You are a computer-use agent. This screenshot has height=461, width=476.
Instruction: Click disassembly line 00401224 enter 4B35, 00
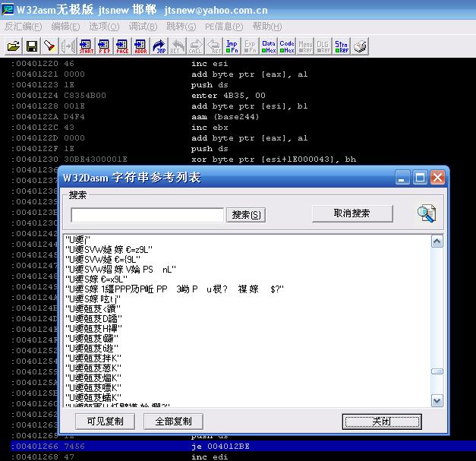pos(138,96)
